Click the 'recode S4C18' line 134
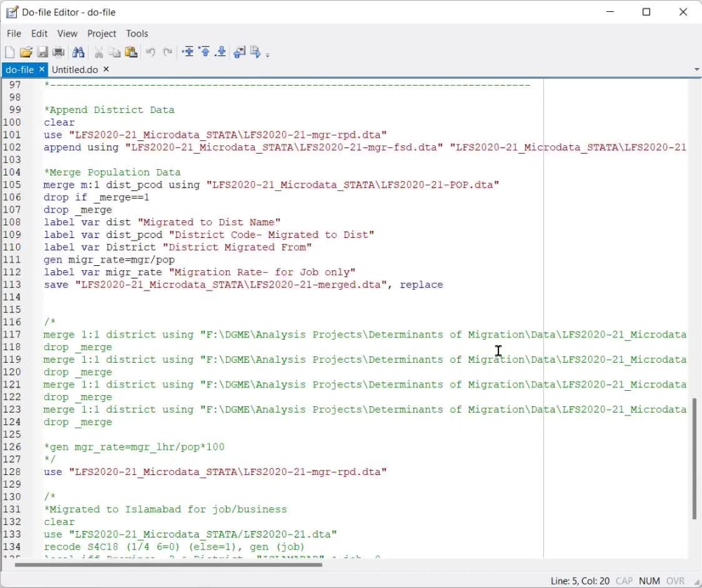The height and width of the screenshot is (588, 702). [x=174, y=547]
